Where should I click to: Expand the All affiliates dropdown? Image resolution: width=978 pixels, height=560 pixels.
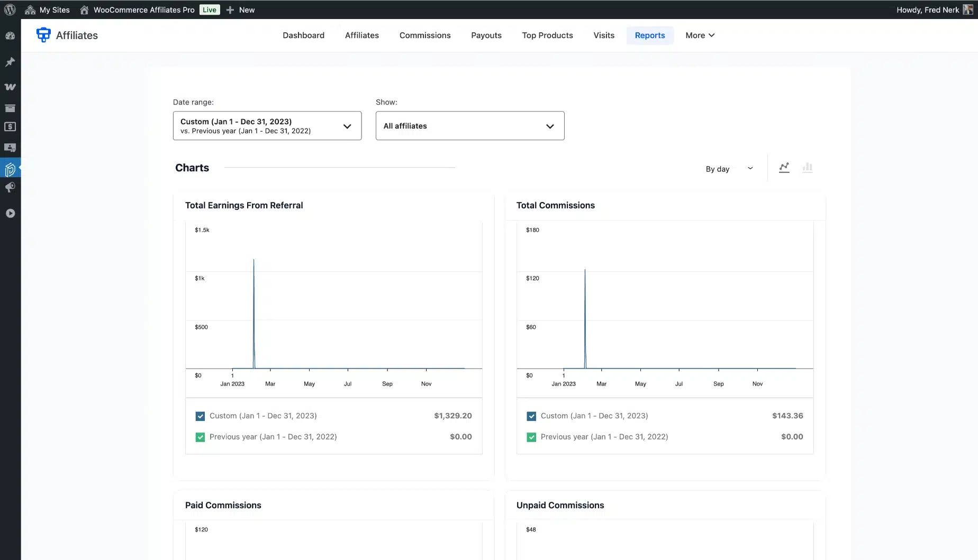coord(469,126)
